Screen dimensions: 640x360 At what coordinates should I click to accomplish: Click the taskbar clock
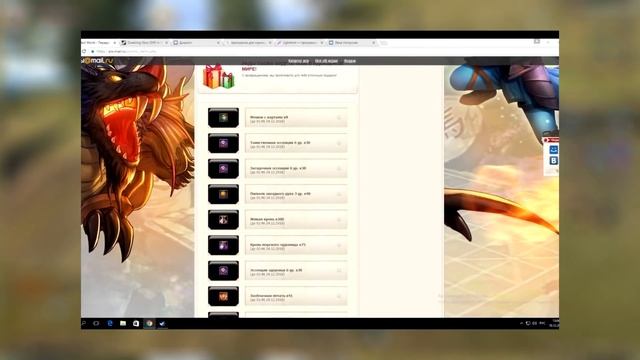click(554, 323)
